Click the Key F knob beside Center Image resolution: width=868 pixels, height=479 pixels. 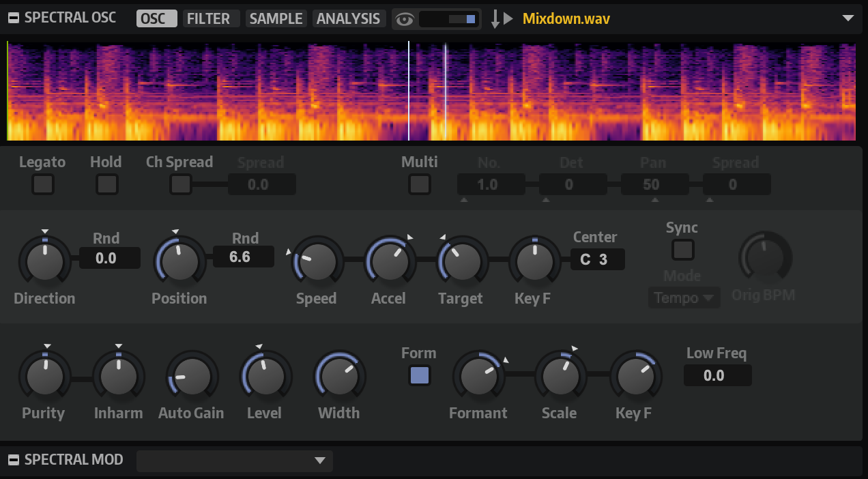point(535,261)
